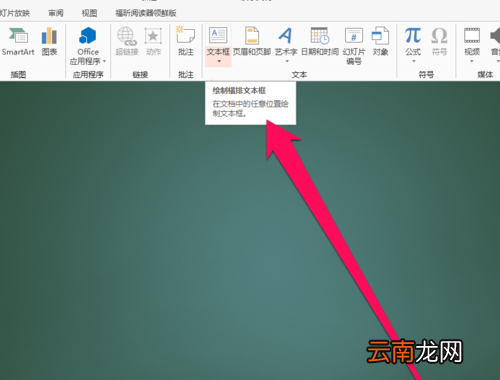Insert a 公式 equation
Viewport: 500px width, 380px height.
tap(413, 41)
